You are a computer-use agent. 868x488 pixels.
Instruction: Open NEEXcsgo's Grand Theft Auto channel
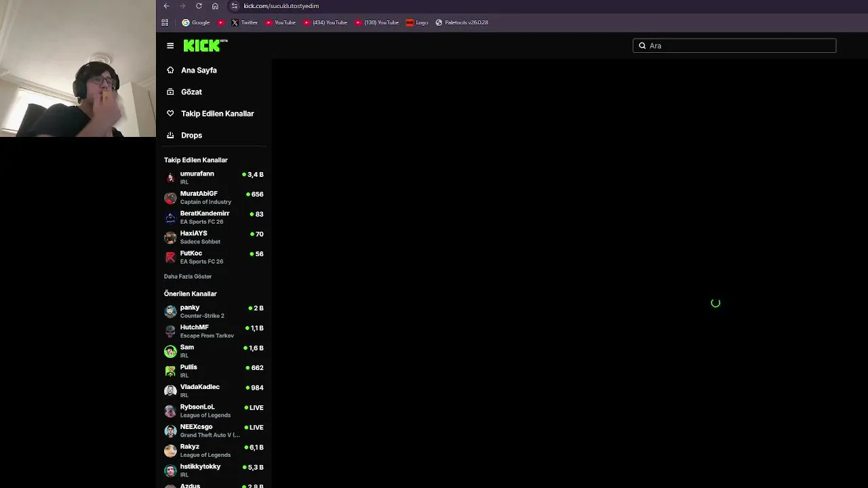point(214,430)
